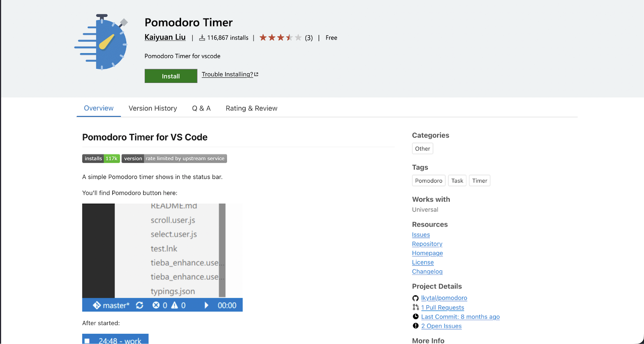Select the Task tag
644x344 pixels.
(457, 181)
